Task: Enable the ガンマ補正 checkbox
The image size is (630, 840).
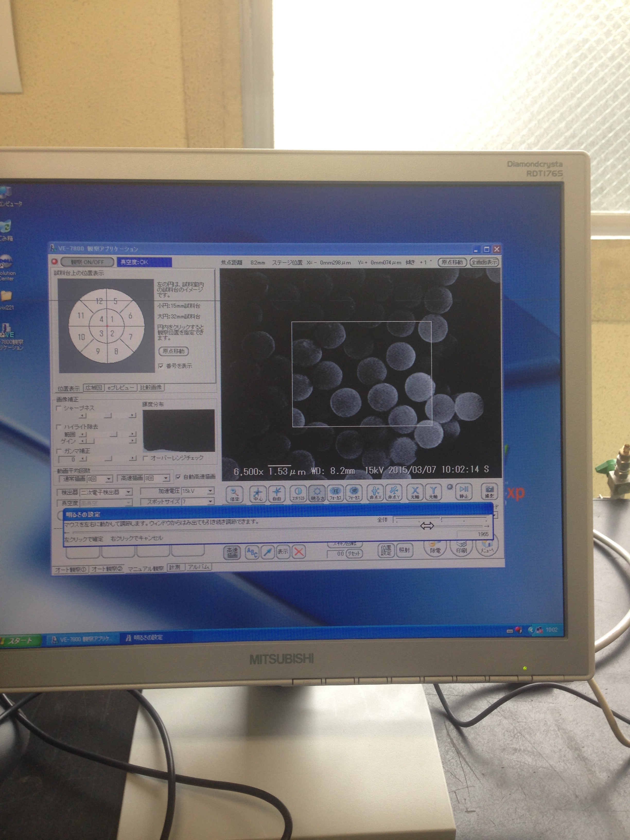Action: (59, 451)
